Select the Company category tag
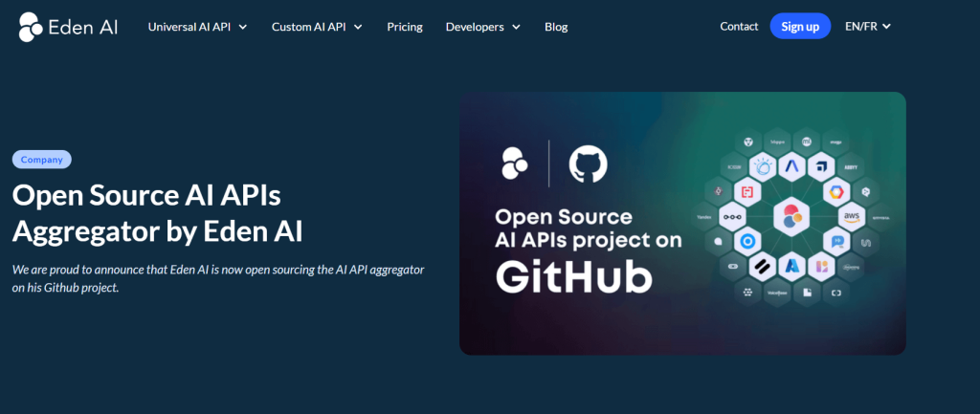The width and height of the screenshot is (980, 414). click(x=42, y=160)
